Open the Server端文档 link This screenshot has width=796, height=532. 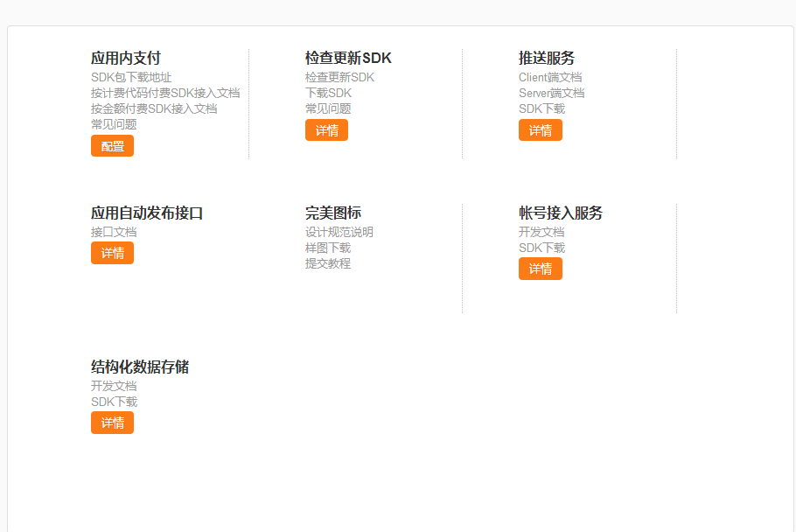click(551, 94)
